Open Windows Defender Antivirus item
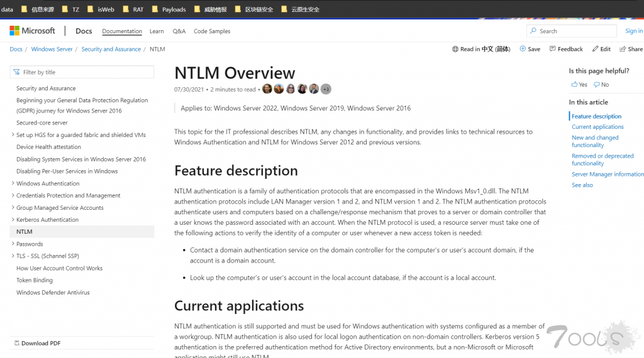This screenshot has height=358, width=644. point(53,293)
